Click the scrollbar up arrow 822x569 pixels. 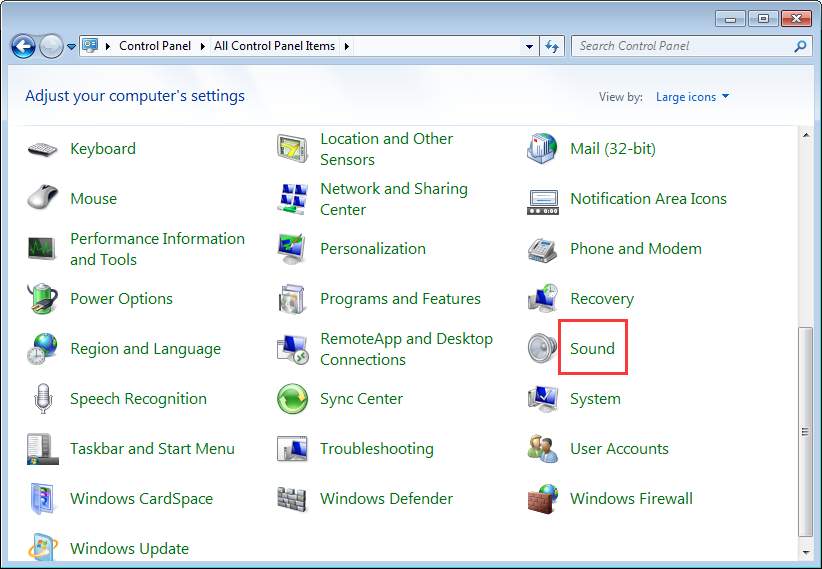click(x=805, y=135)
